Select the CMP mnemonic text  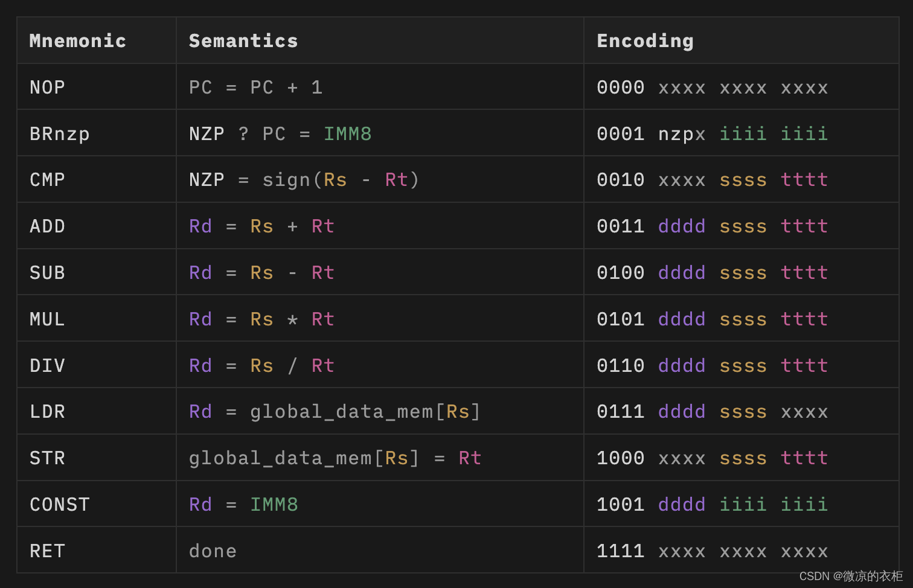[x=48, y=180]
